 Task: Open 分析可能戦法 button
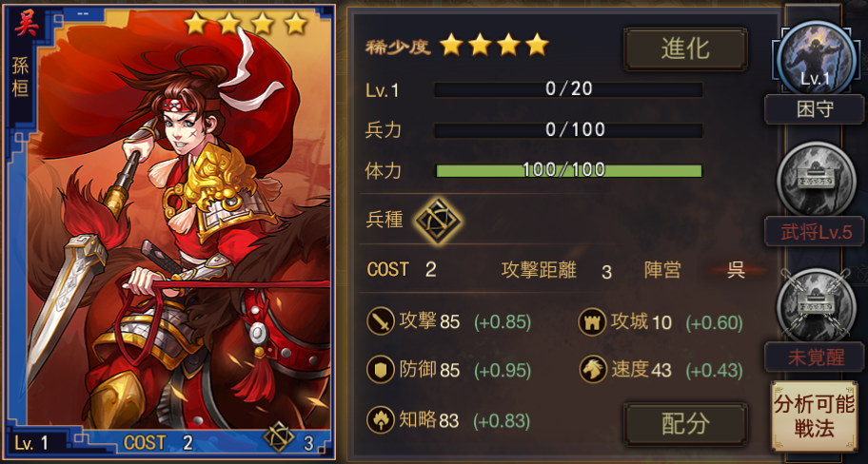point(815,416)
